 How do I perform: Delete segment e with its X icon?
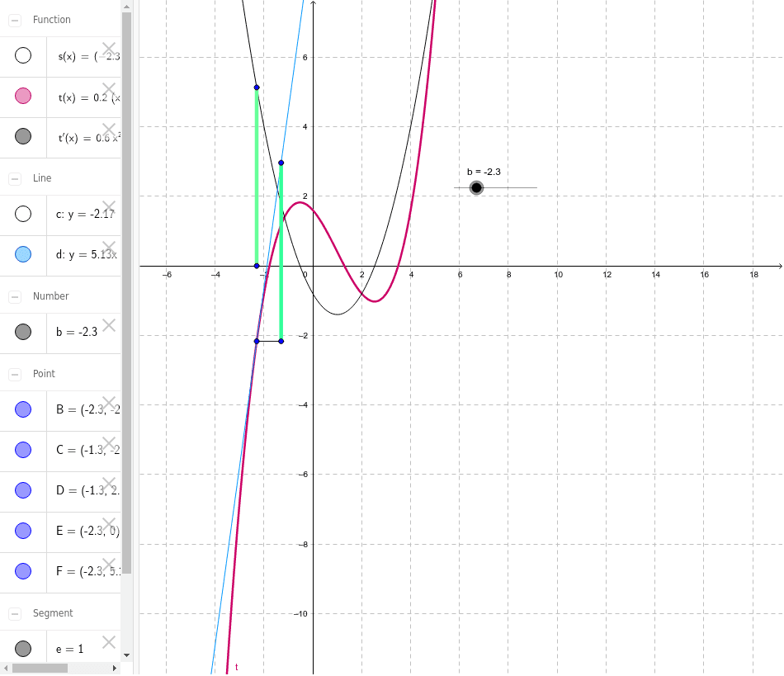coord(109,642)
